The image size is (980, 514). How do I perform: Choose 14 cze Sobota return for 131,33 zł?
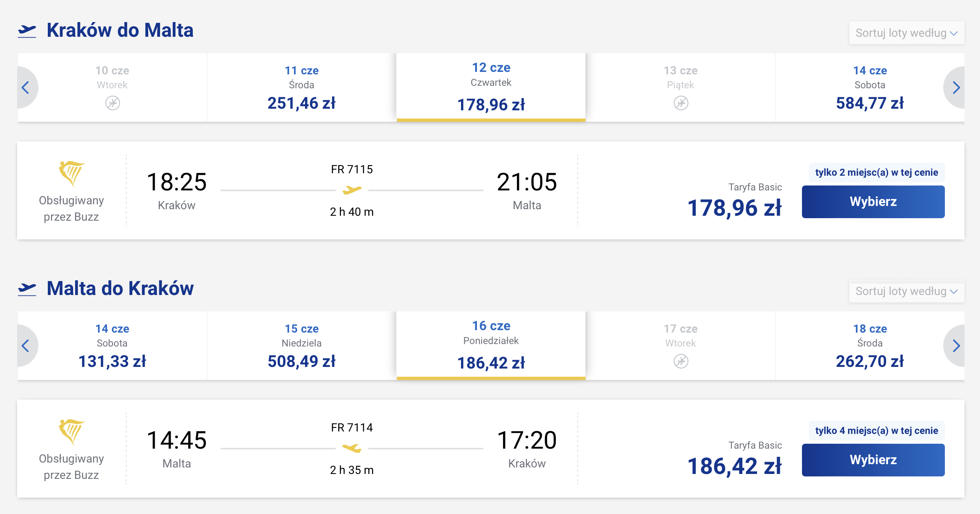[112, 346]
